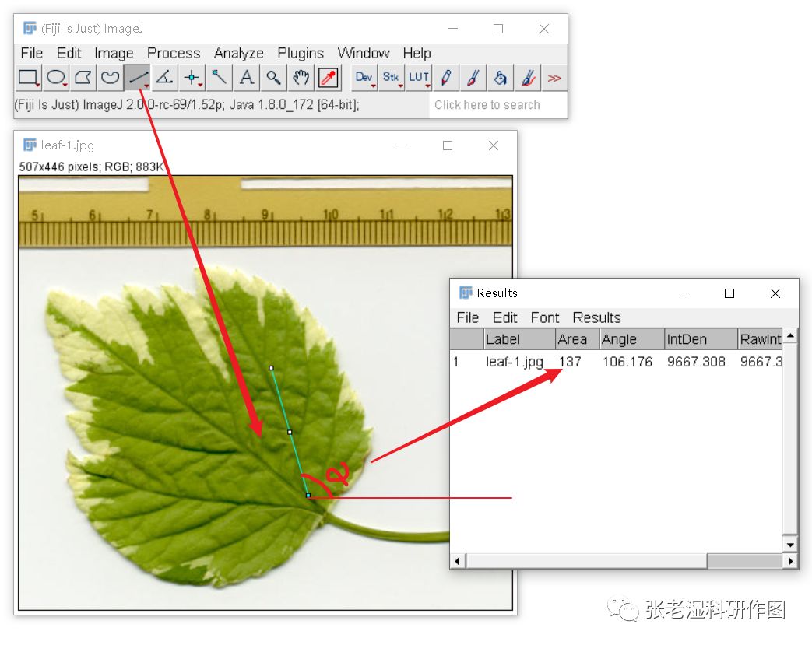Open the Edit menu in ImageJ
This screenshot has height=645, width=812.
[x=69, y=54]
